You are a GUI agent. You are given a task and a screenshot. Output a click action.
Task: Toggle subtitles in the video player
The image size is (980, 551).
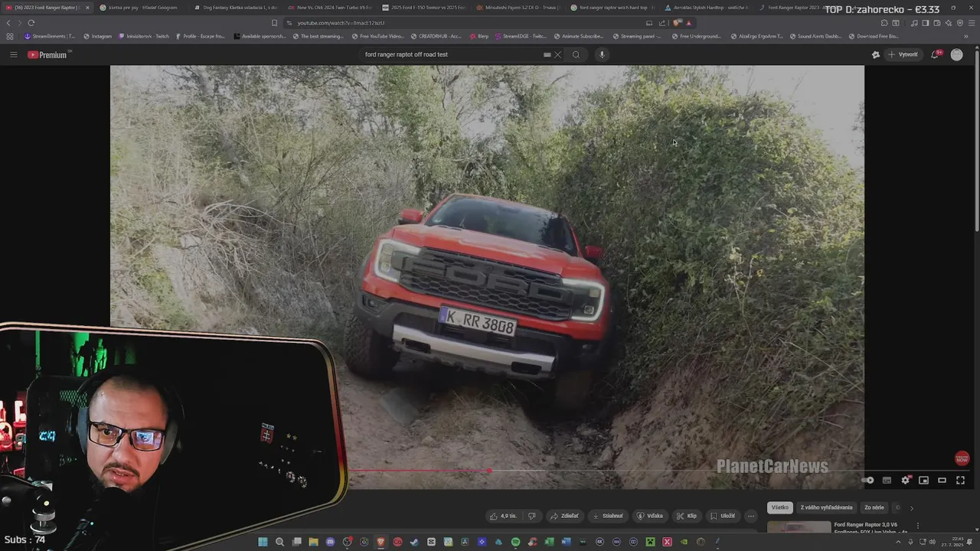(x=887, y=481)
